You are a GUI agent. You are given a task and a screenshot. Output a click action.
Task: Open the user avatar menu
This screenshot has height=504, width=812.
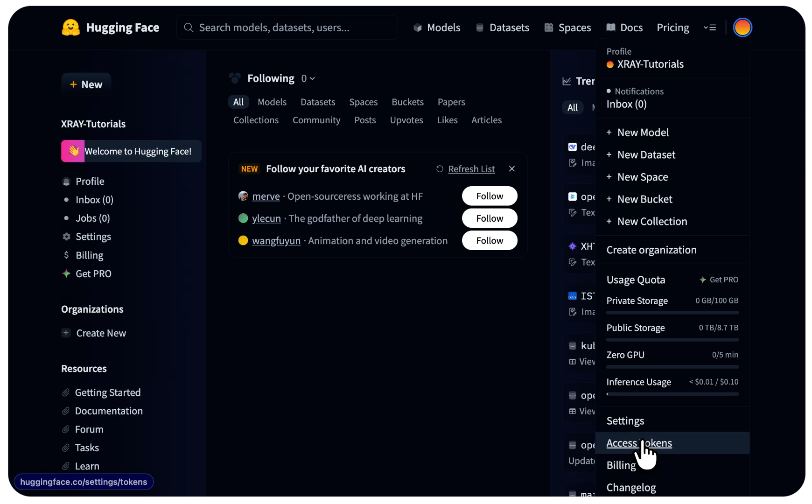742,28
